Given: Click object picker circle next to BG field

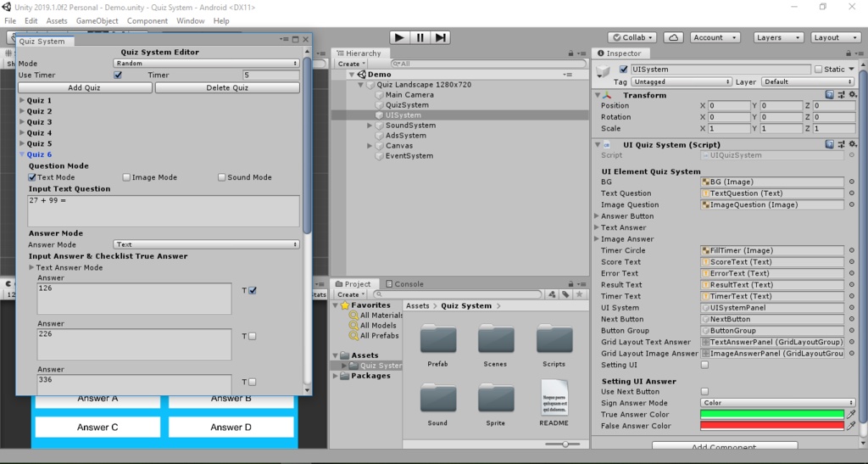Looking at the screenshot, I should [851, 182].
